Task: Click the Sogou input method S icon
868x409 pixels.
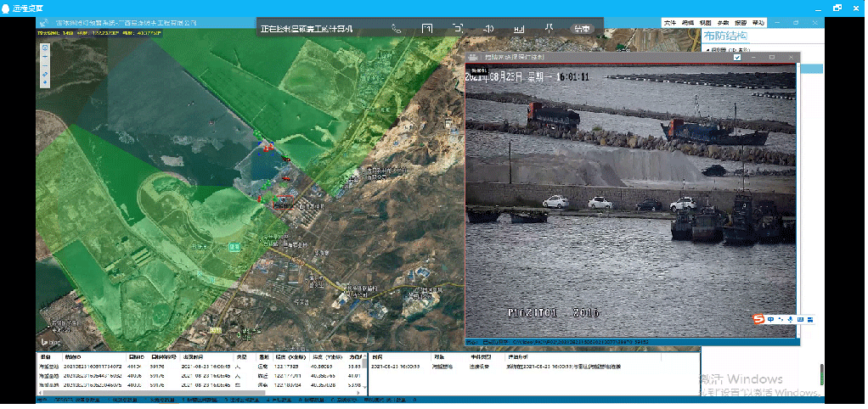Action: pos(759,319)
